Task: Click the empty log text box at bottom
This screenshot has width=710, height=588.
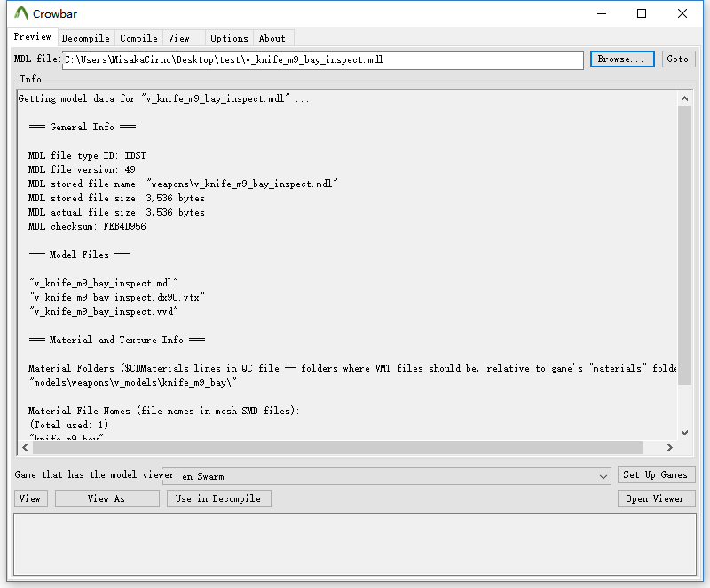Action: [354, 544]
